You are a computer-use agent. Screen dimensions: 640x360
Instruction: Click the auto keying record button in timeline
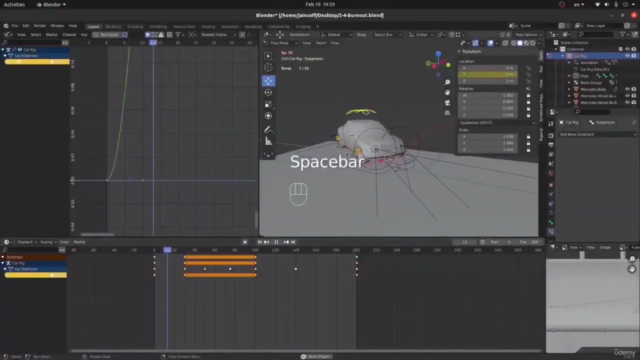point(245,242)
